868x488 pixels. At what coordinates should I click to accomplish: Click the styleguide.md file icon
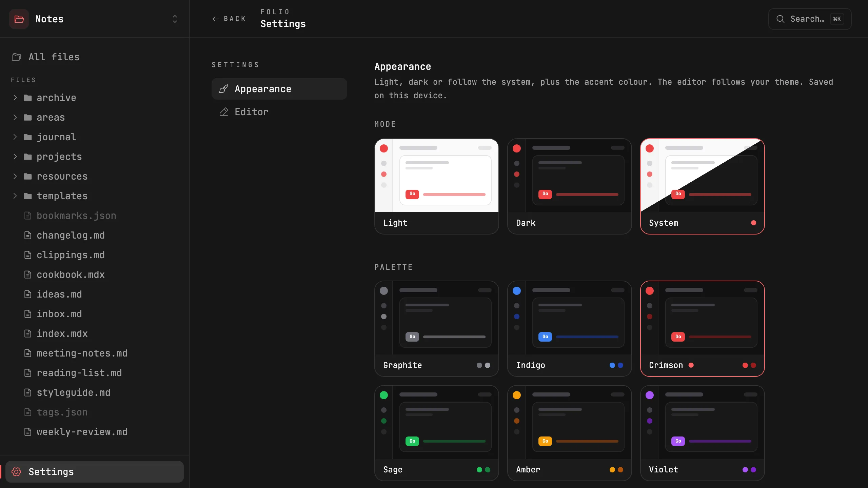[28, 392]
